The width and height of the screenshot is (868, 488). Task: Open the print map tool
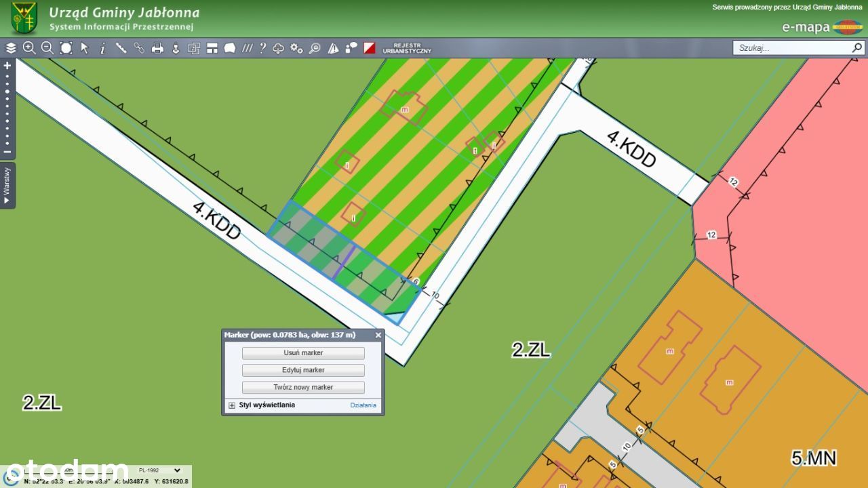[157, 48]
